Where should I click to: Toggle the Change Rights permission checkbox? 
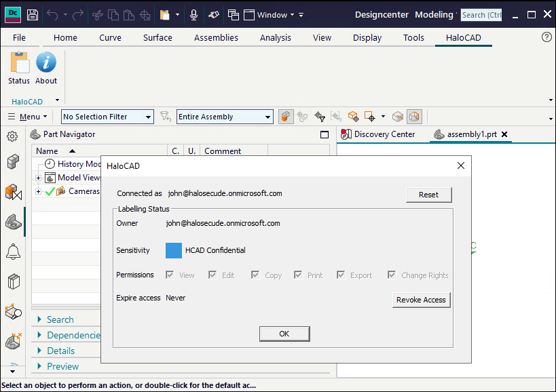click(x=392, y=275)
